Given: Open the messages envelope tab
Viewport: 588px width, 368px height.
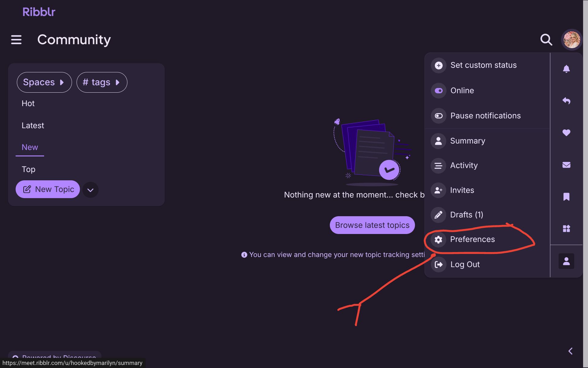Looking at the screenshot, I should point(566,165).
